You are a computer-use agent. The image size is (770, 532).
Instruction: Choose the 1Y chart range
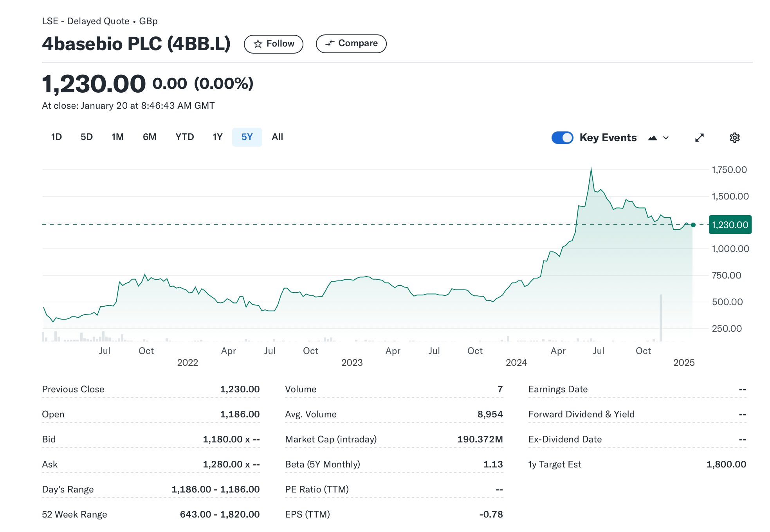(218, 137)
